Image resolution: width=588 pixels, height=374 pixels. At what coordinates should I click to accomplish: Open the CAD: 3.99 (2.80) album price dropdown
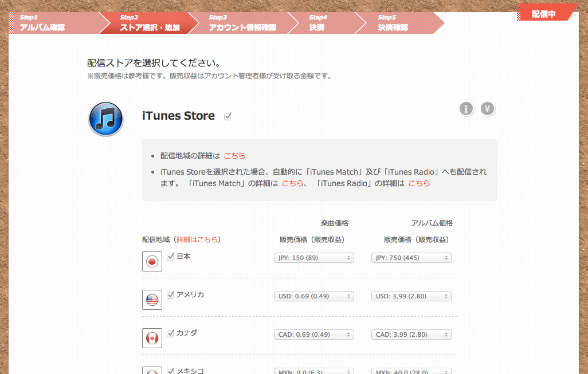(x=411, y=334)
